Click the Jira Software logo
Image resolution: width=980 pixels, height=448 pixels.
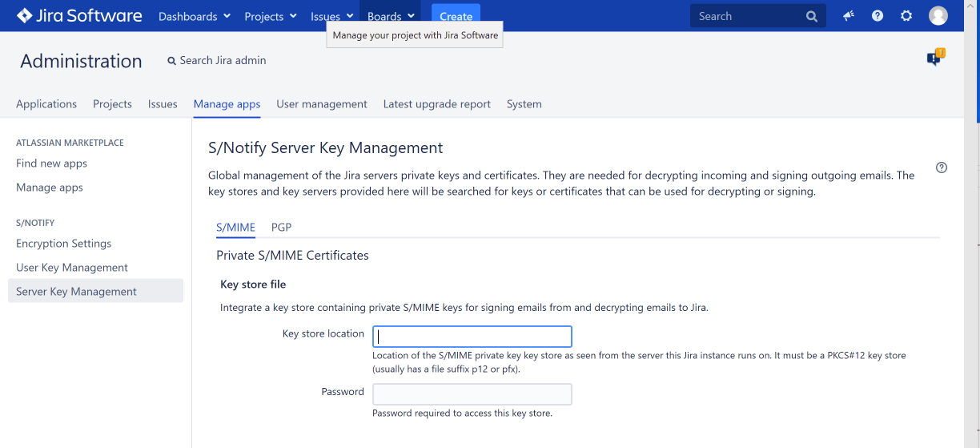[79, 16]
